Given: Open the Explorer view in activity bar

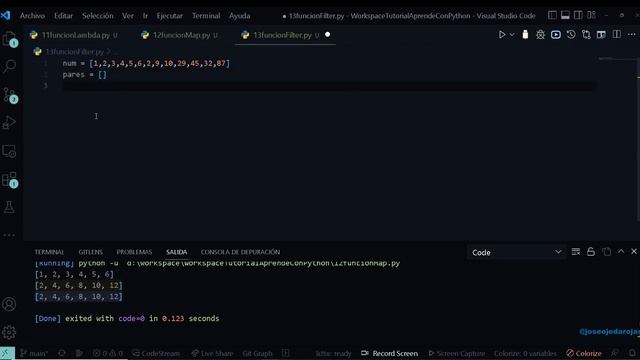Looking at the screenshot, I should coord(9,39).
